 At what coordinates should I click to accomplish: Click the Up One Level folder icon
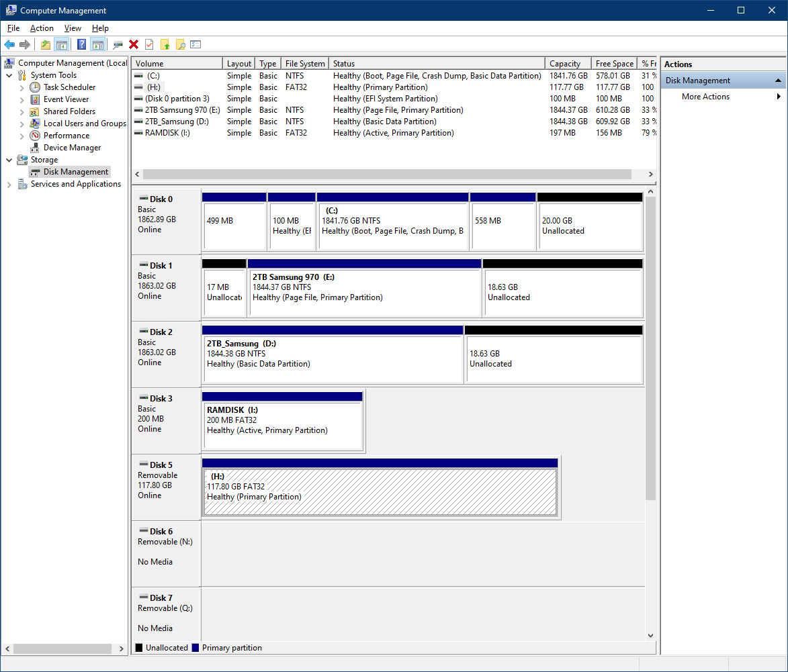45,44
